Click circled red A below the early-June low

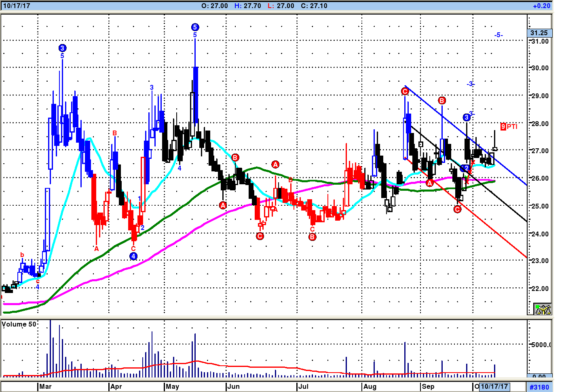click(x=223, y=205)
